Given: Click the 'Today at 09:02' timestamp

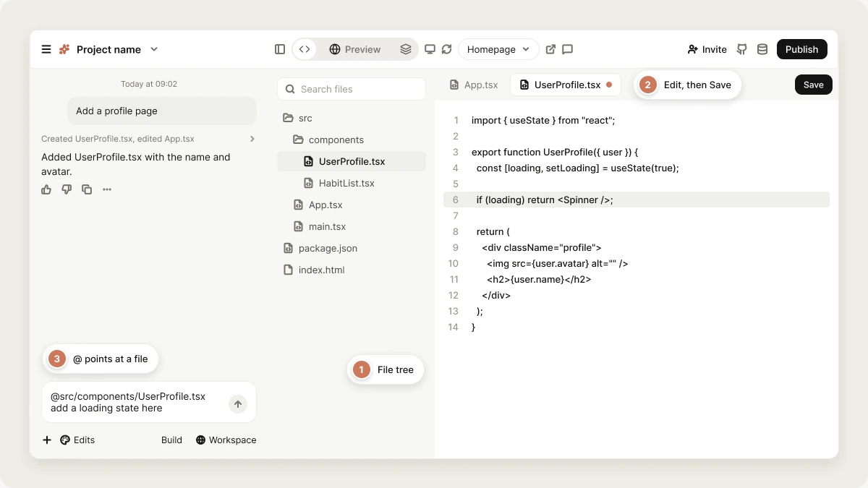Looking at the screenshot, I should (149, 84).
